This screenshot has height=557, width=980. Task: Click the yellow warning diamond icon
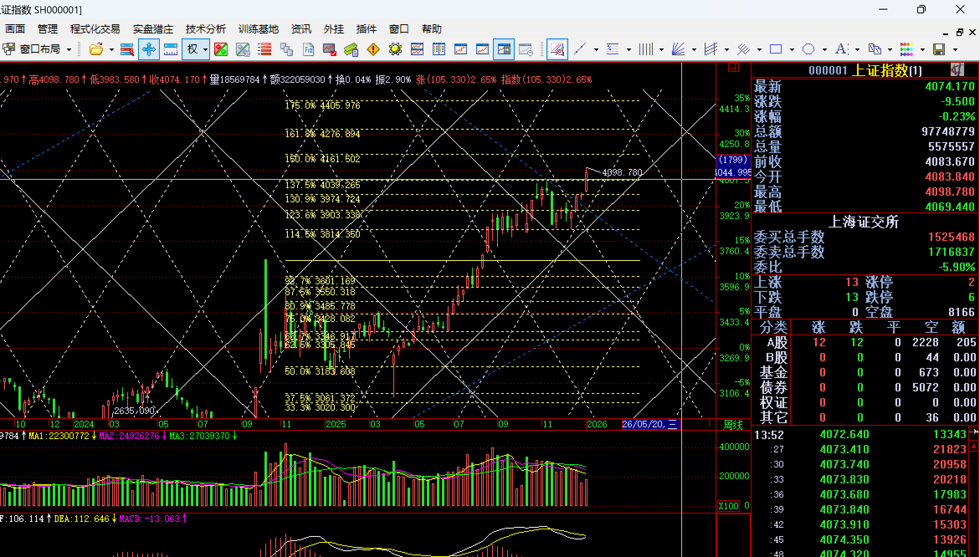(373, 49)
